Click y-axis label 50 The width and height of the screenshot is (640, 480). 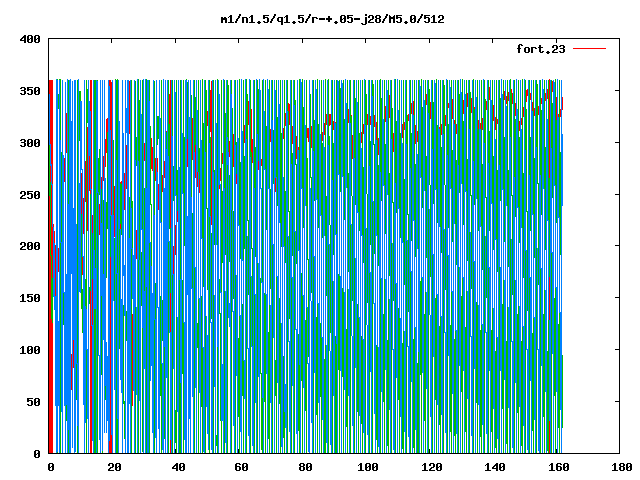point(33,402)
